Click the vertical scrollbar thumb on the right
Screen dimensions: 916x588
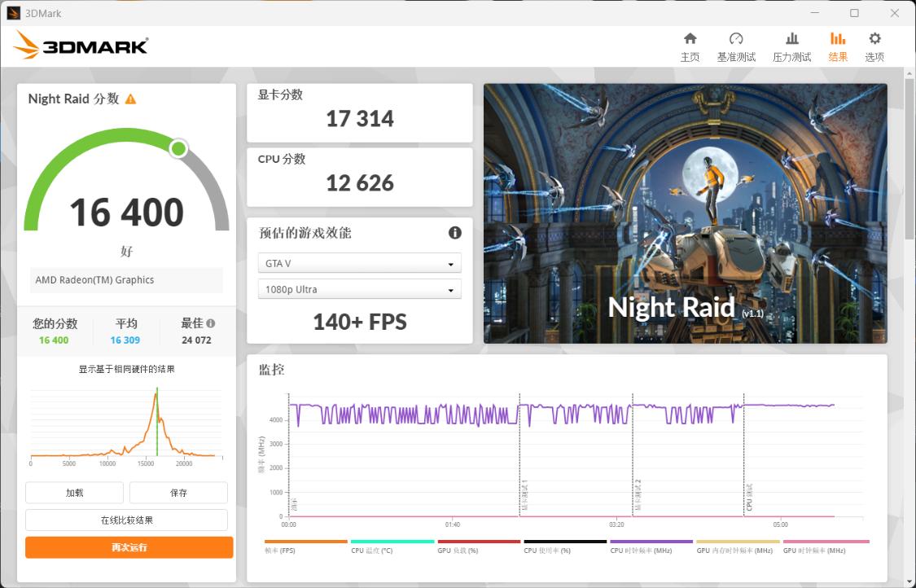tap(909, 158)
